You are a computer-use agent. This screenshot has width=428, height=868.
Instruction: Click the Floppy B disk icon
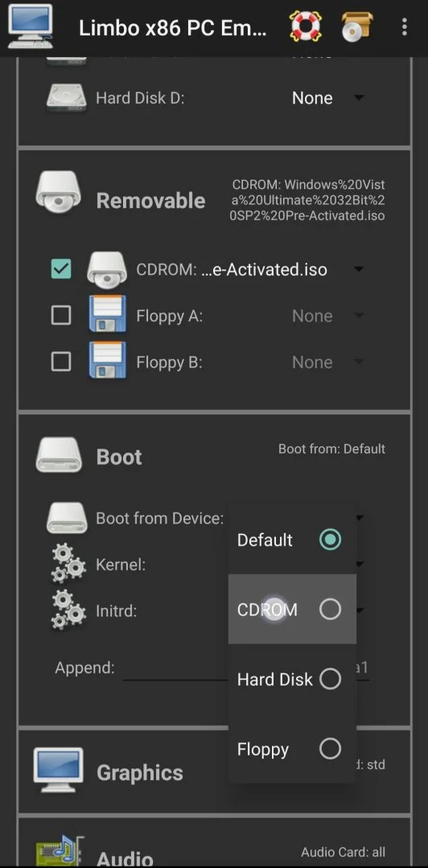coord(107,360)
